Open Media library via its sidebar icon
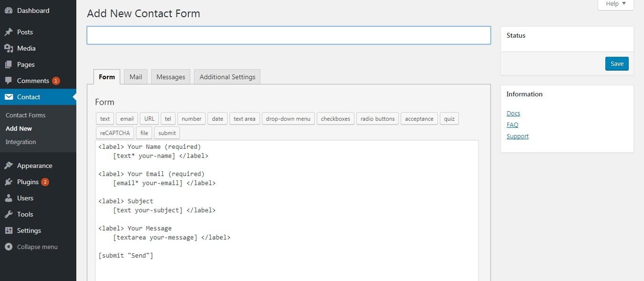The height and width of the screenshot is (281, 644). click(9, 48)
